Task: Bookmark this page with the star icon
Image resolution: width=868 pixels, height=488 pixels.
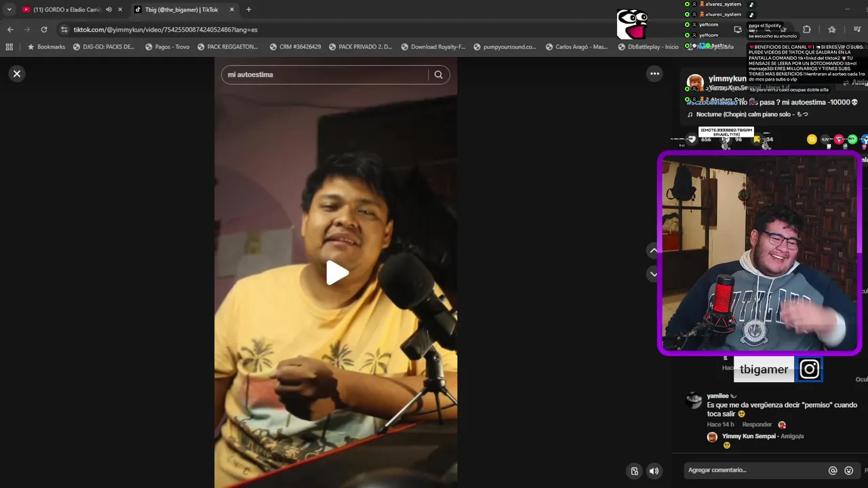Action: 832,30
